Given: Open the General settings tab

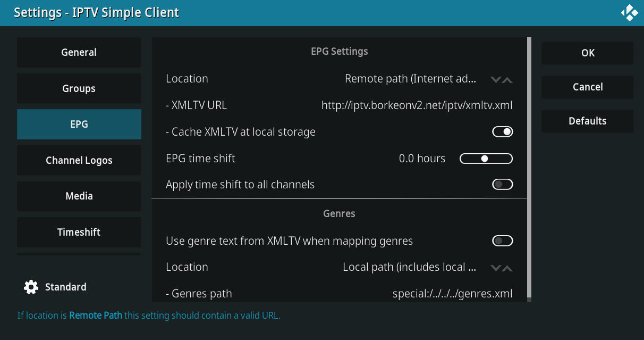Looking at the screenshot, I should (x=79, y=52).
